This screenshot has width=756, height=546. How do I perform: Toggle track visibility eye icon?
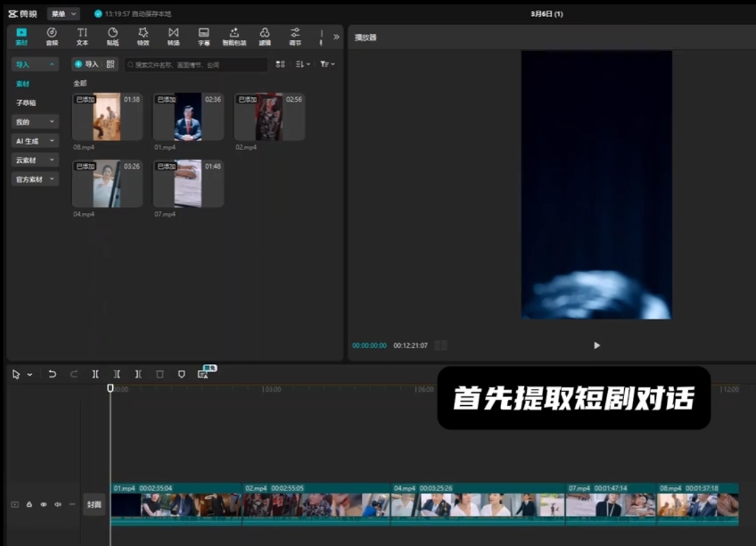(43, 505)
